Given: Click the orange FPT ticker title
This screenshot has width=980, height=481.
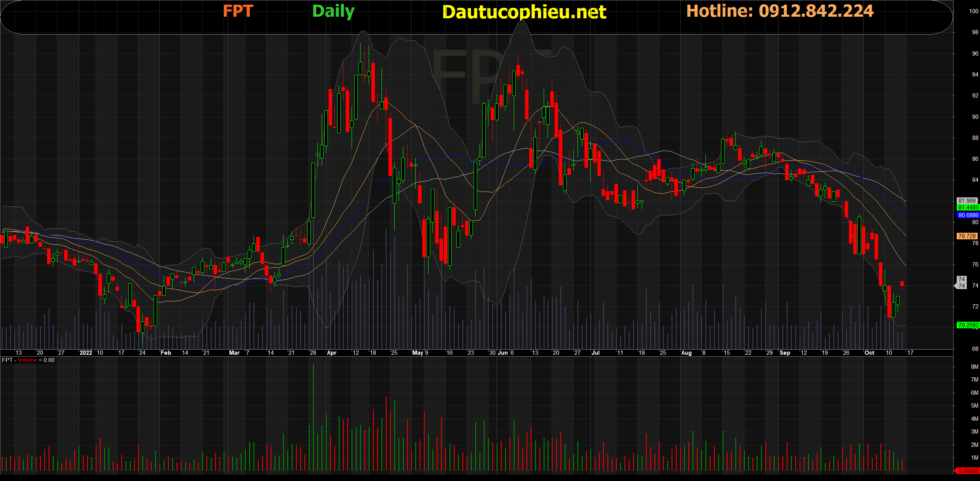Looking at the screenshot, I should [238, 11].
